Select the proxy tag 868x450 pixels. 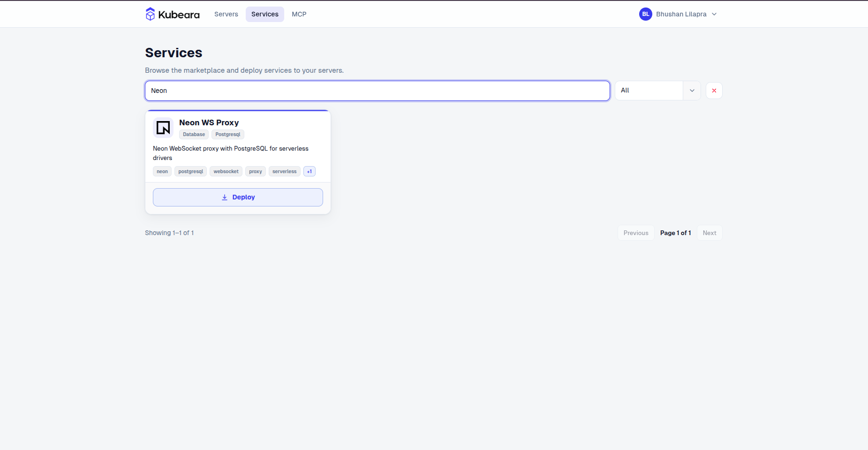pos(256,171)
